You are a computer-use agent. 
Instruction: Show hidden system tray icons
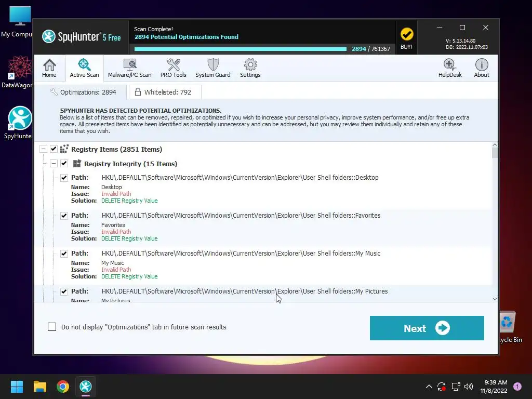coord(429,387)
